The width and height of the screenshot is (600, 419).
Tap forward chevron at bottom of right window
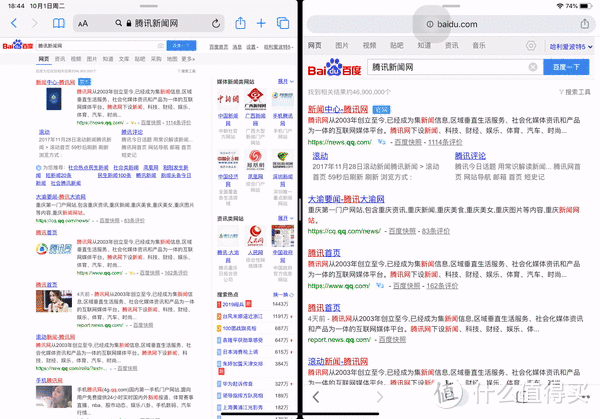point(380,397)
